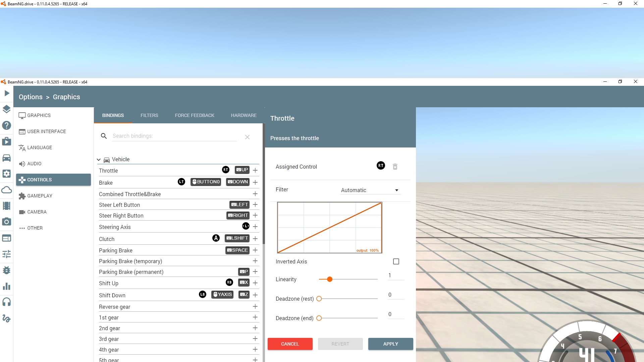Clear the bindings search with X icon

pyautogui.click(x=247, y=137)
